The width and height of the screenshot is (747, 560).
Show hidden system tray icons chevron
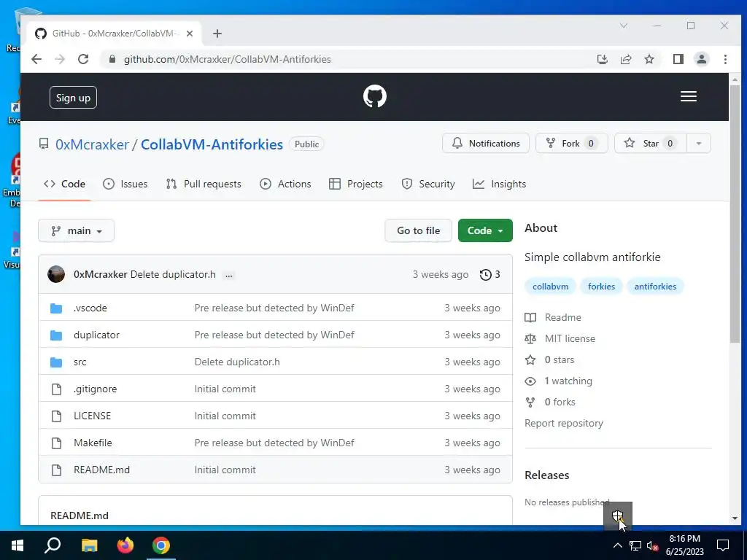617,545
